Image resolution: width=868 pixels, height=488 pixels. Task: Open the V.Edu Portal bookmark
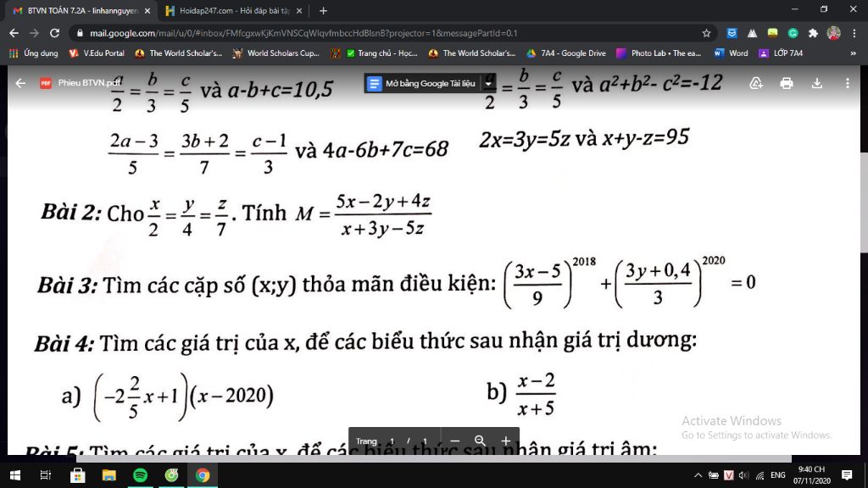pyautogui.click(x=97, y=53)
